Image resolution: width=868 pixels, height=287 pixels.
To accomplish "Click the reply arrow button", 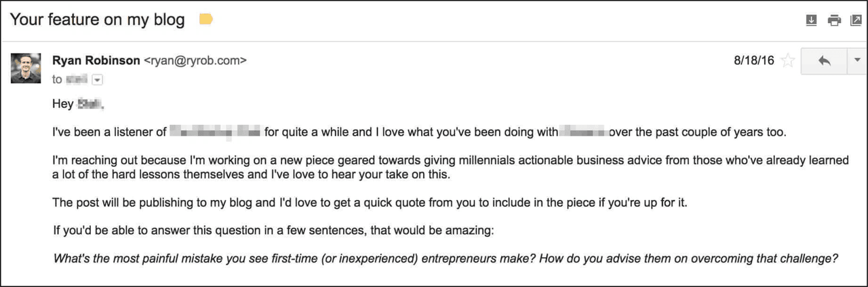I will coord(824,60).
